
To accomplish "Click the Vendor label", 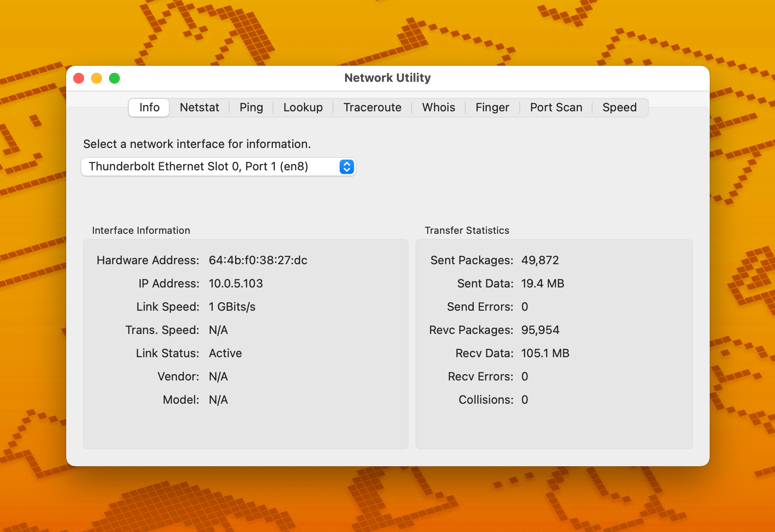I will click(x=178, y=376).
